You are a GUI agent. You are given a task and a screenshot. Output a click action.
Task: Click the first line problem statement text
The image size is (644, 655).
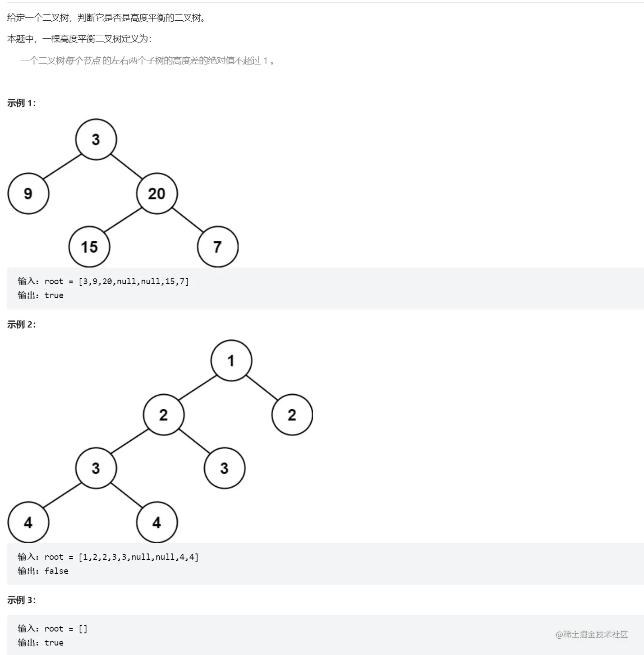(x=106, y=18)
